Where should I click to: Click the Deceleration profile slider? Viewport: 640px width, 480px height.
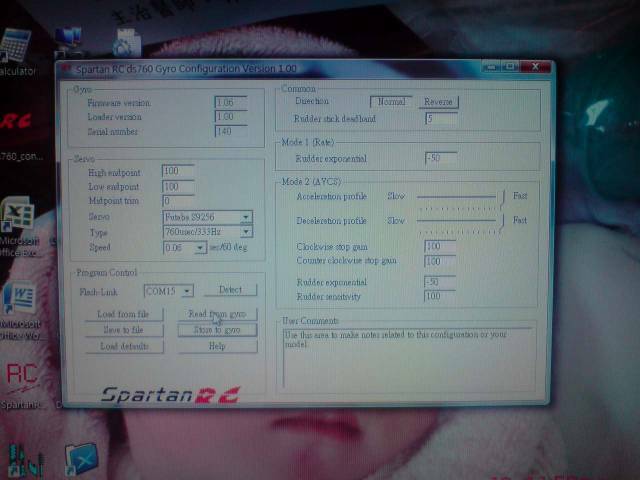coord(460,224)
